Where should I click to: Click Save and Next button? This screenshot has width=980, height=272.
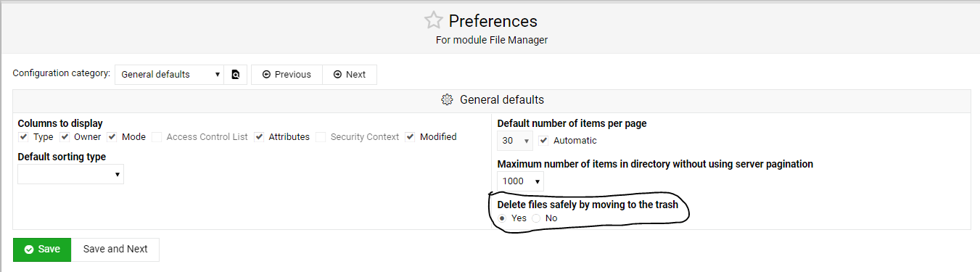[x=115, y=249]
